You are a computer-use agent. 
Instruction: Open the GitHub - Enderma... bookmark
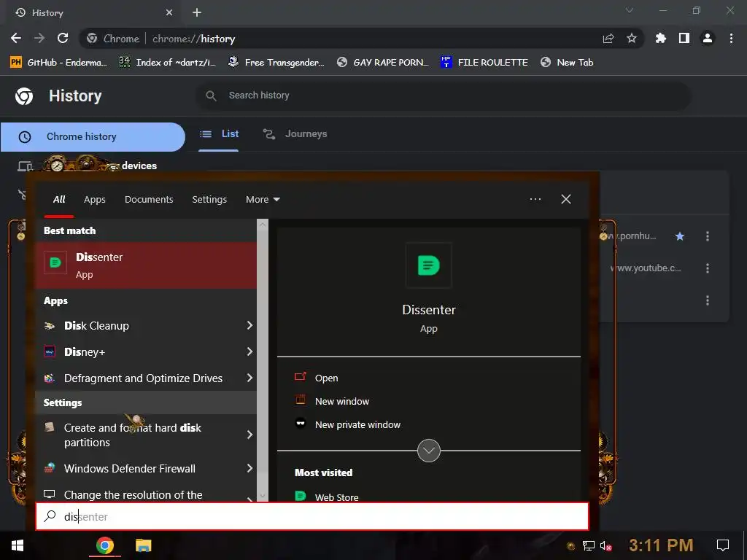(x=58, y=63)
